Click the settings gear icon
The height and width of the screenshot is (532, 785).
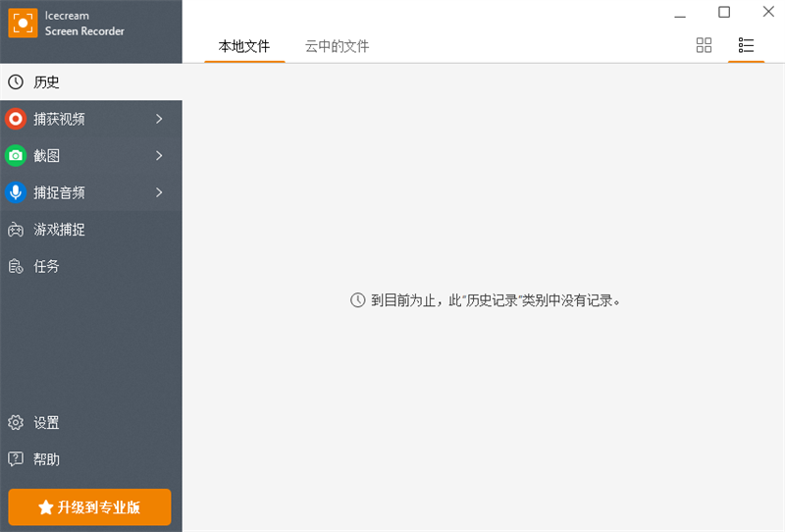click(x=16, y=423)
